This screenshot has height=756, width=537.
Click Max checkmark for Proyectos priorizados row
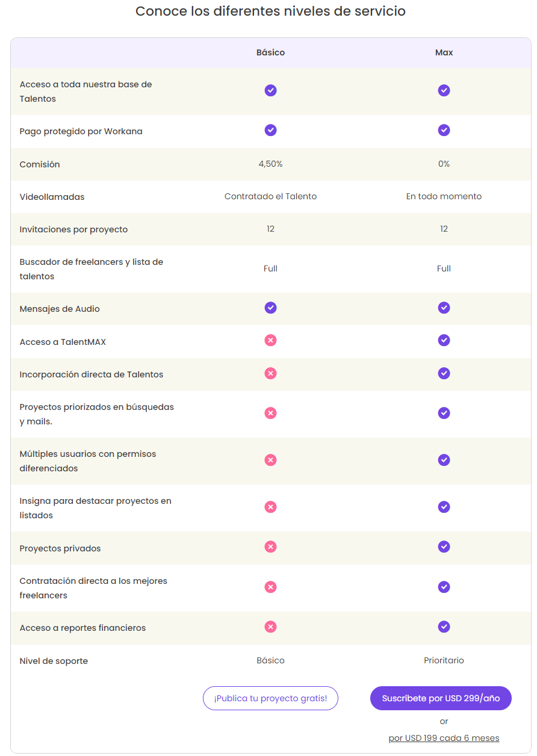point(444,413)
